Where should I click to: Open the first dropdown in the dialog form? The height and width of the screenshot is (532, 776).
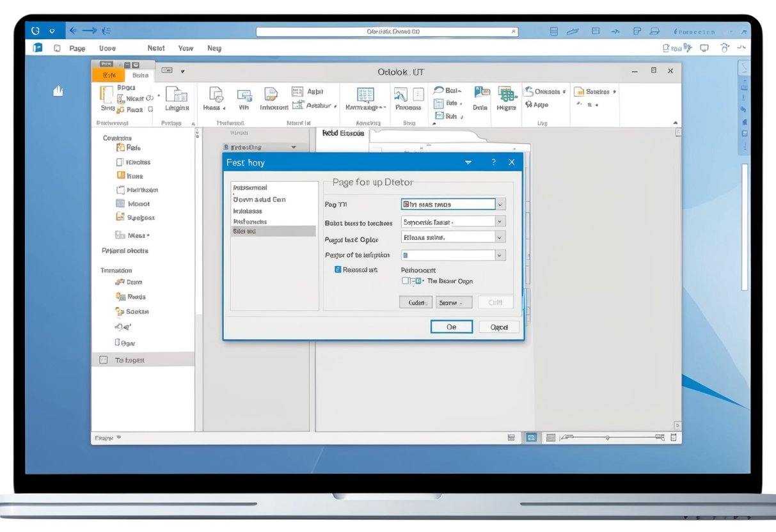[x=452, y=204]
